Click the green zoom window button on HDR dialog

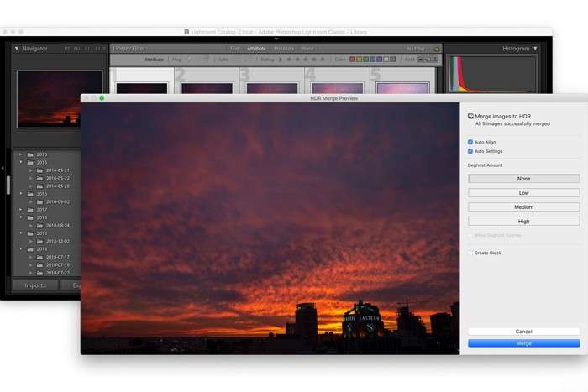point(102,98)
